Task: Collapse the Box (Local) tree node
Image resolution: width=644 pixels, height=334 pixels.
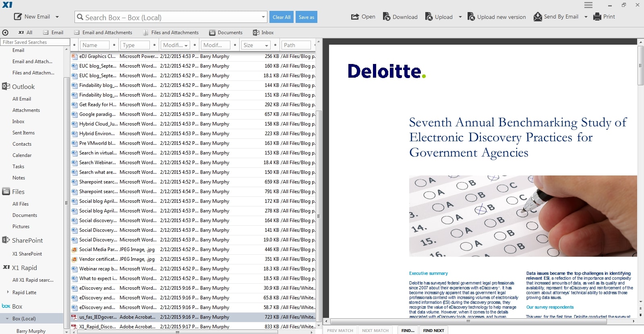Action: coord(7,318)
